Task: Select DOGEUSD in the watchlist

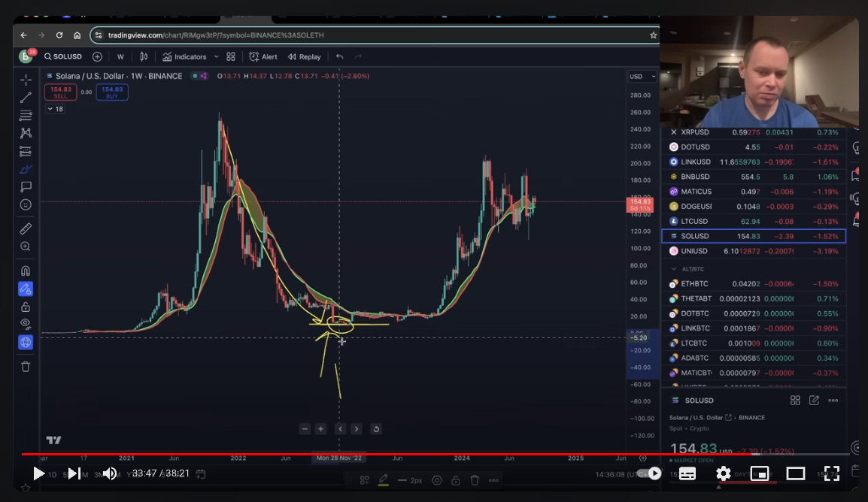Action: point(754,206)
